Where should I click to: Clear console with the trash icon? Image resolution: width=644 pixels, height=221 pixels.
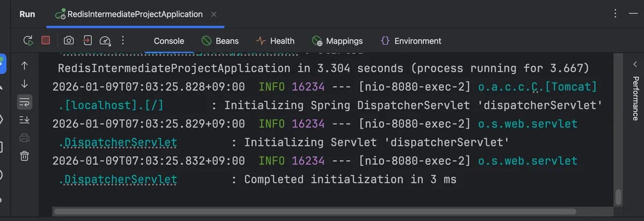pos(24,156)
